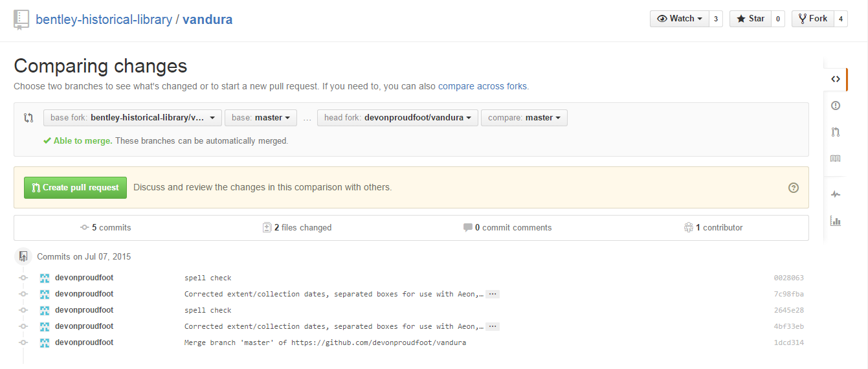Image resolution: width=868 pixels, height=369 pixels.
Task: Click avatar beside commit 2645e28
Action: tap(45, 310)
